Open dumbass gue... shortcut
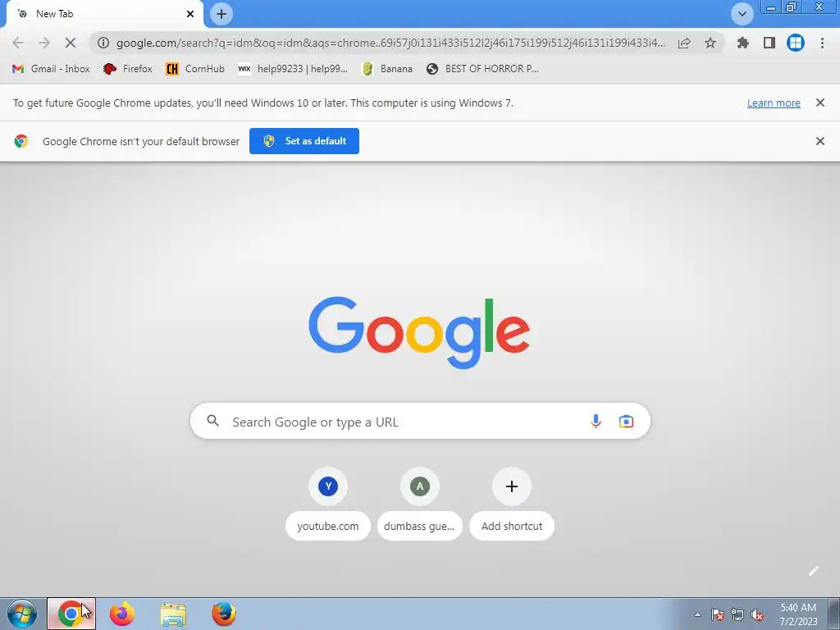840x630 pixels. click(419, 504)
